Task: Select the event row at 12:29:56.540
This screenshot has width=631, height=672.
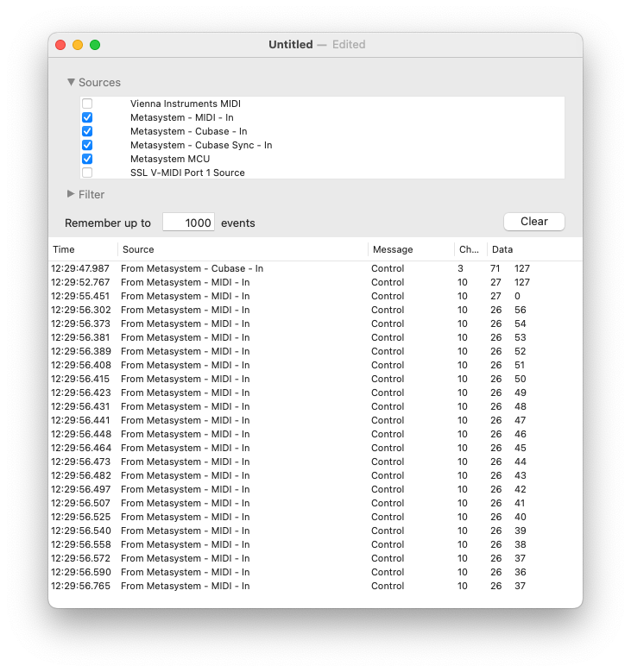Action: (x=315, y=531)
